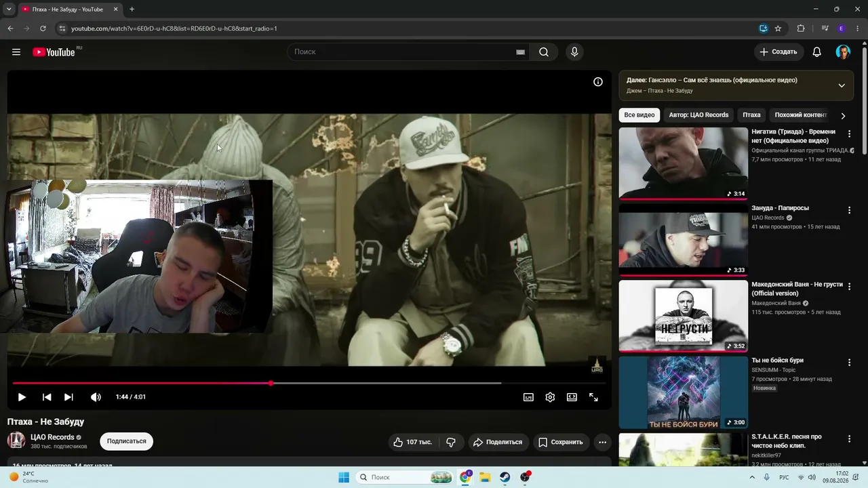Open the on-screen keyboard in search box
The width and height of the screenshot is (868, 488).
tap(520, 52)
